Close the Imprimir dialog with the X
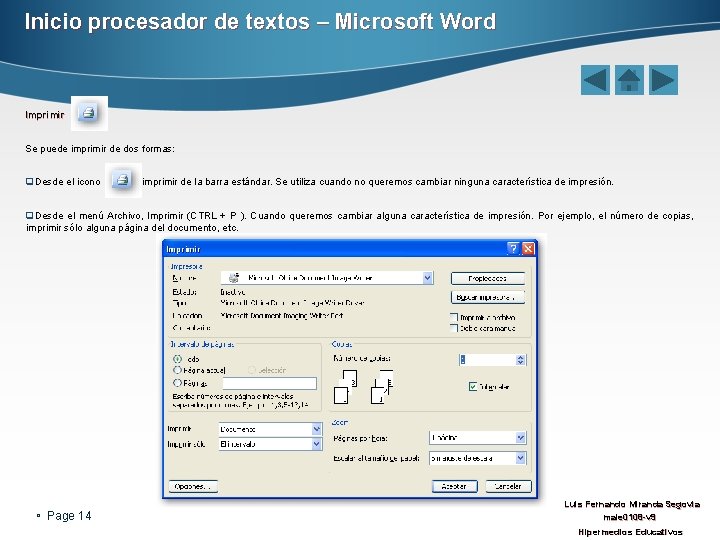This screenshot has width=720, height=540. [x=528, y=248]
